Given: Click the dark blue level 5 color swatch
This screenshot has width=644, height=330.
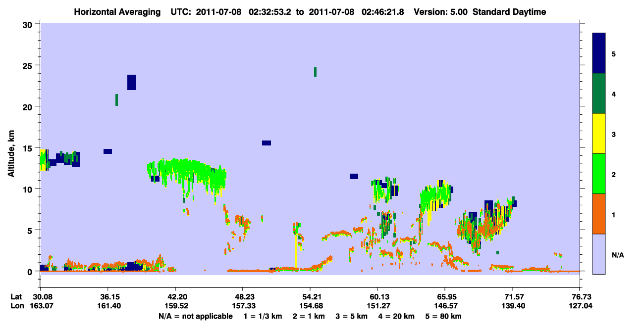Looking at the screenshot, I should tap(599, 53).
